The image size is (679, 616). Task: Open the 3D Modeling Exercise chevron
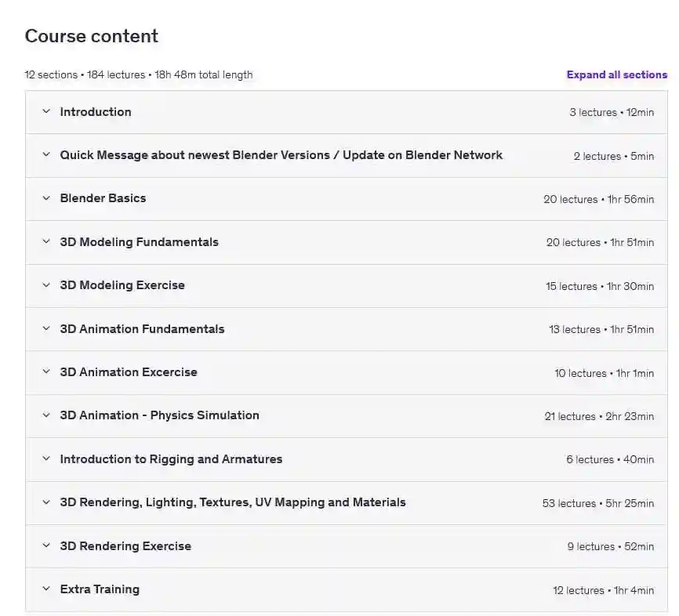[46, 285]
